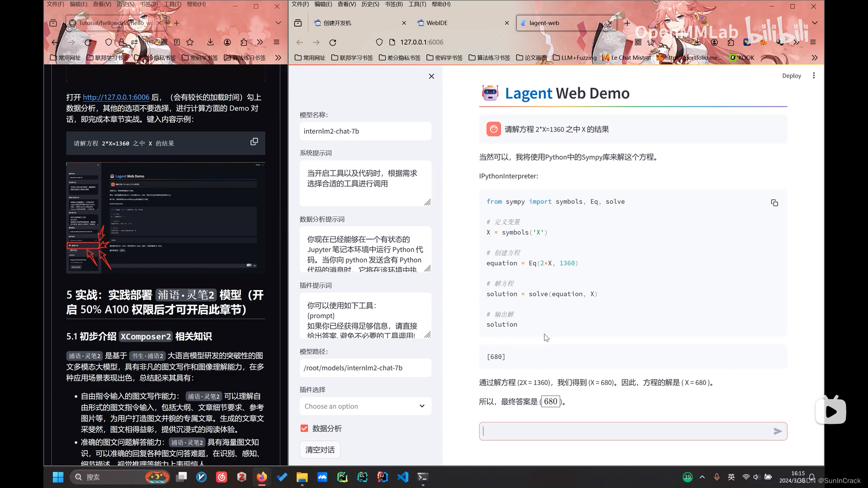Expand the right browser's tab list chevron
Image resolution: width=868 pixels, height=488 pixels.
point(815,23)
